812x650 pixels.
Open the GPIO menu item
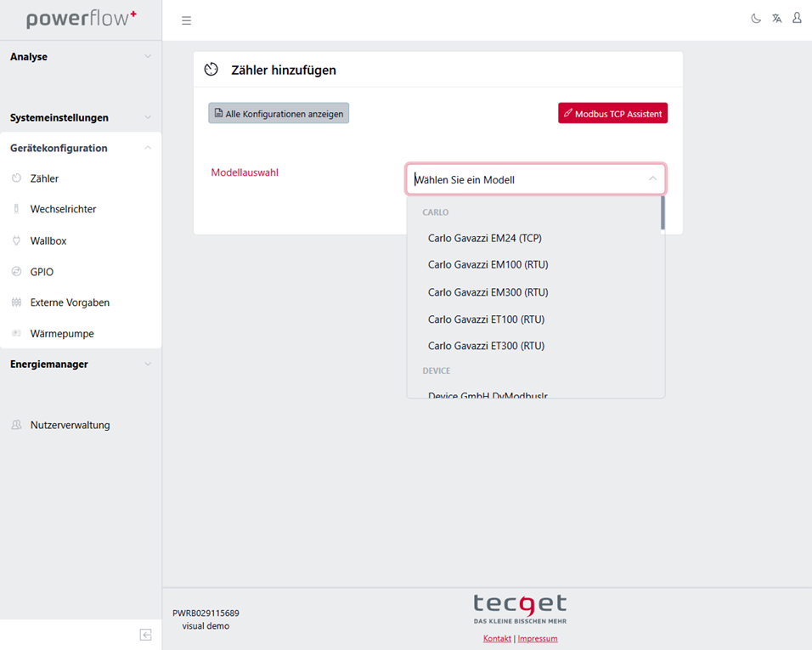point(81,271)
